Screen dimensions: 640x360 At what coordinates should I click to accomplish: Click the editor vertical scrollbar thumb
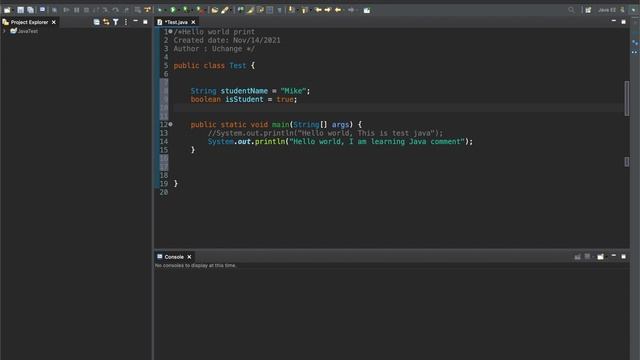tap(627, 98)
